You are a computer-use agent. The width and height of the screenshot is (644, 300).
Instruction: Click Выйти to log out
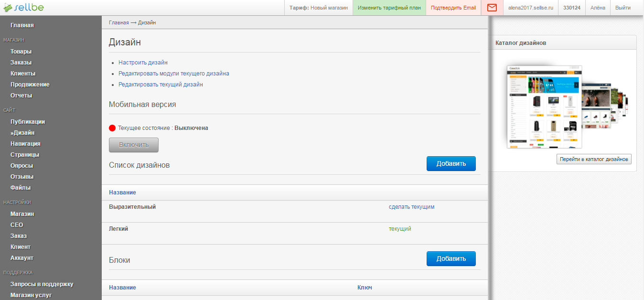pos(623,8)
